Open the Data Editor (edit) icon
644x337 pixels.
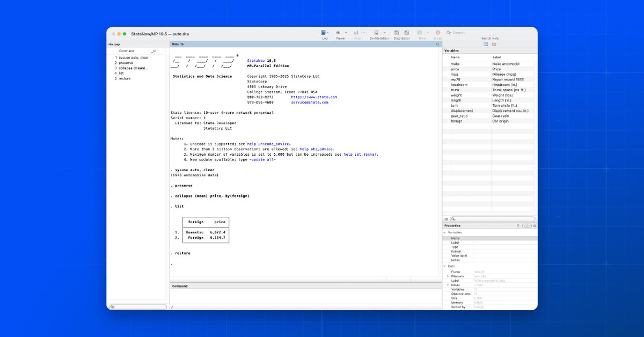pyautogui.click(x=398, y=33)
